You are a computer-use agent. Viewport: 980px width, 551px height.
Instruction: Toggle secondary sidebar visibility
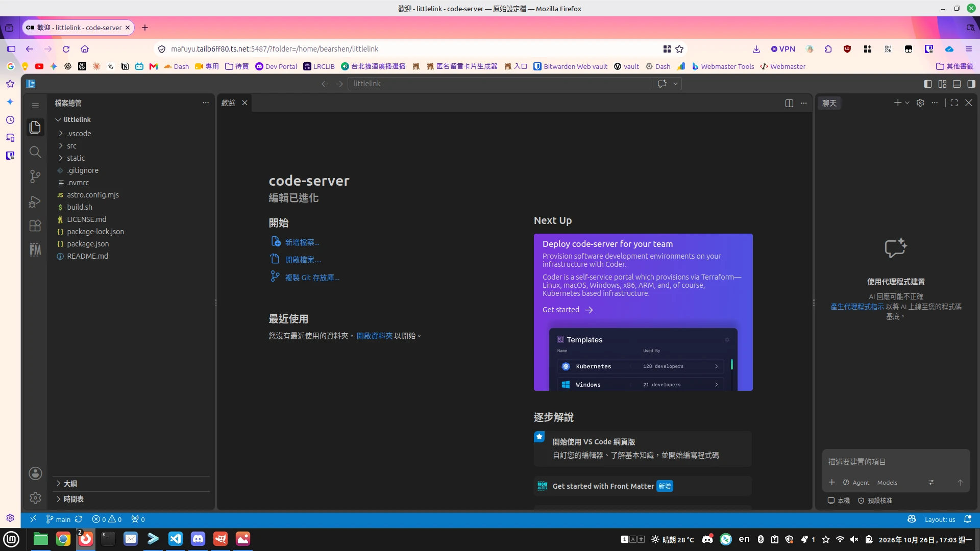[x=971, y=84]
